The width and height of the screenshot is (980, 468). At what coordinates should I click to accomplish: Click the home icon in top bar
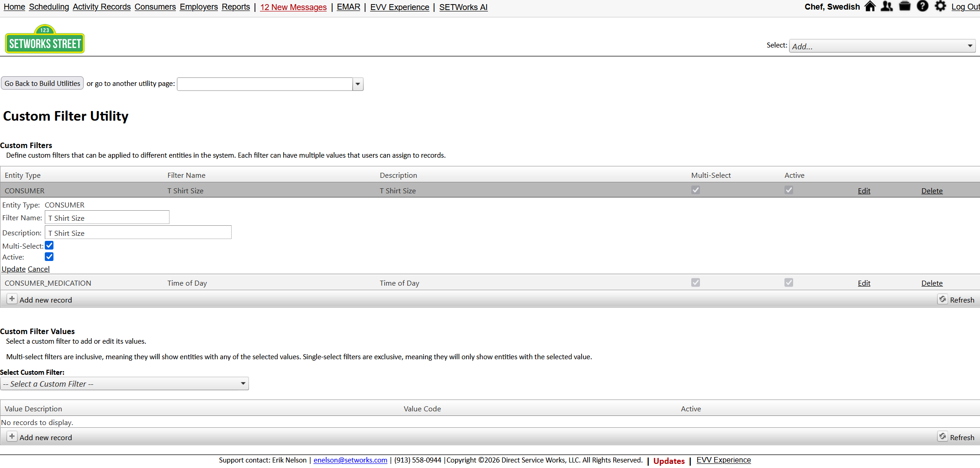click(x=870, y=6)
